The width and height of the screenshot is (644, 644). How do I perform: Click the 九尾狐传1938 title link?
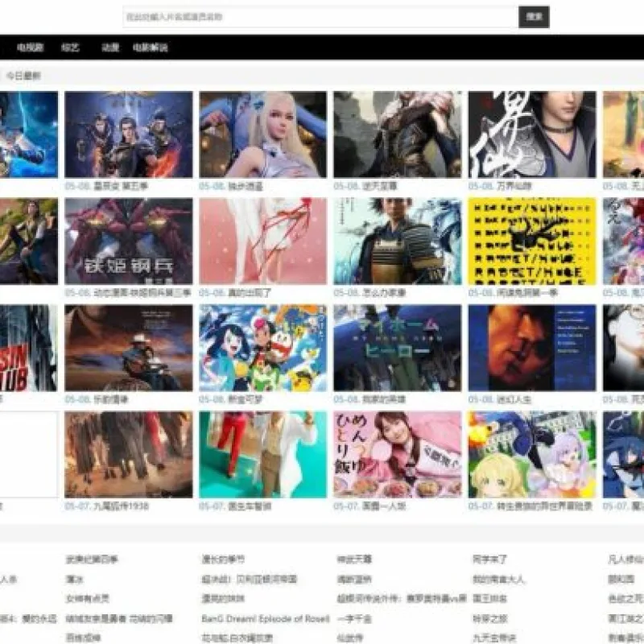[x=121, y=506]
